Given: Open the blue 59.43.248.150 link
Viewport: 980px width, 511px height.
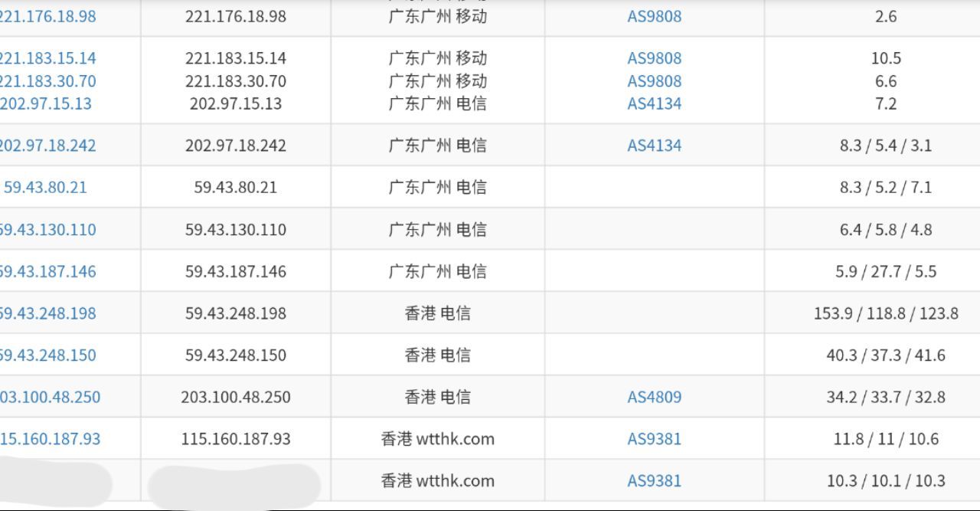Looking at the screenshot, I should (x=47, y=355).
